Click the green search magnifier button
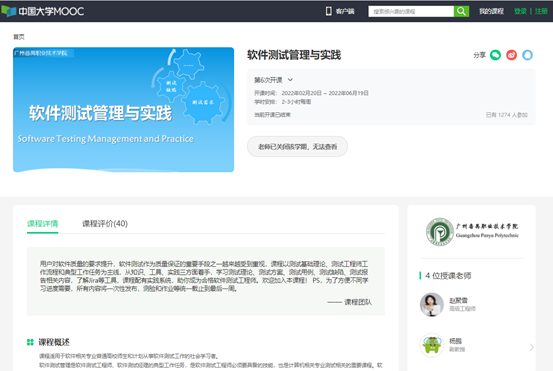This screenshot has height=371, width=553. tap(461, 11)
